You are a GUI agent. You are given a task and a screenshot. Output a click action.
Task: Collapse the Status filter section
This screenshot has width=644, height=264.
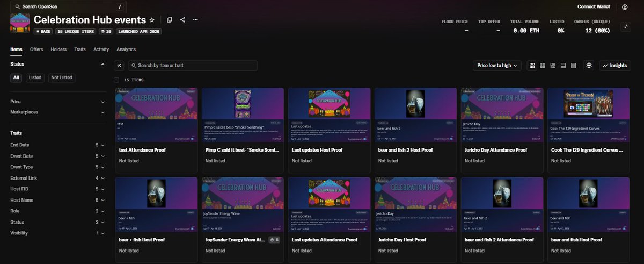pos(58,65)
